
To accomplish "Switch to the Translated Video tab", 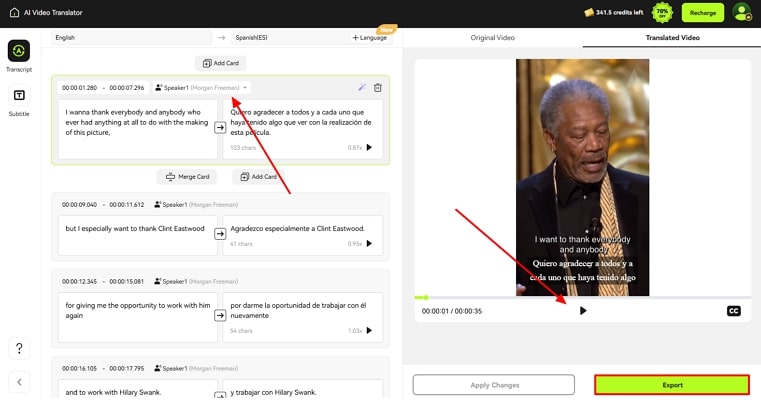I will [x=672, y=37].
